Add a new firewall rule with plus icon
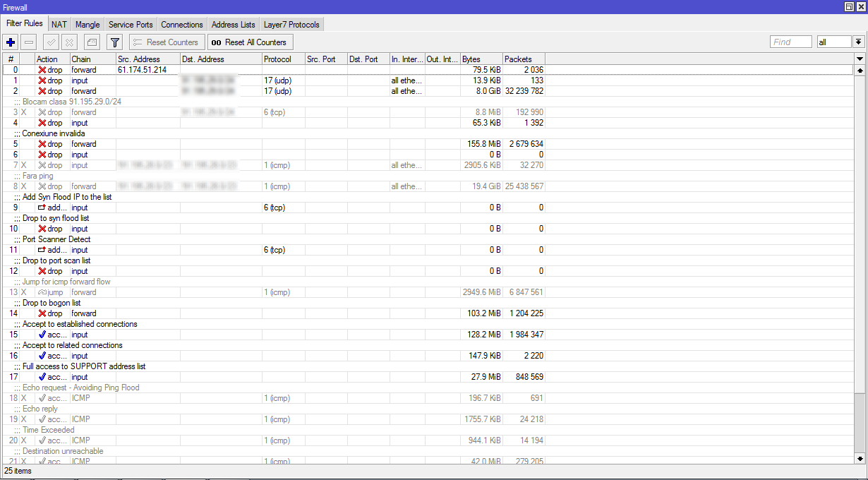The image size is (868, 480). coord(11,42)
